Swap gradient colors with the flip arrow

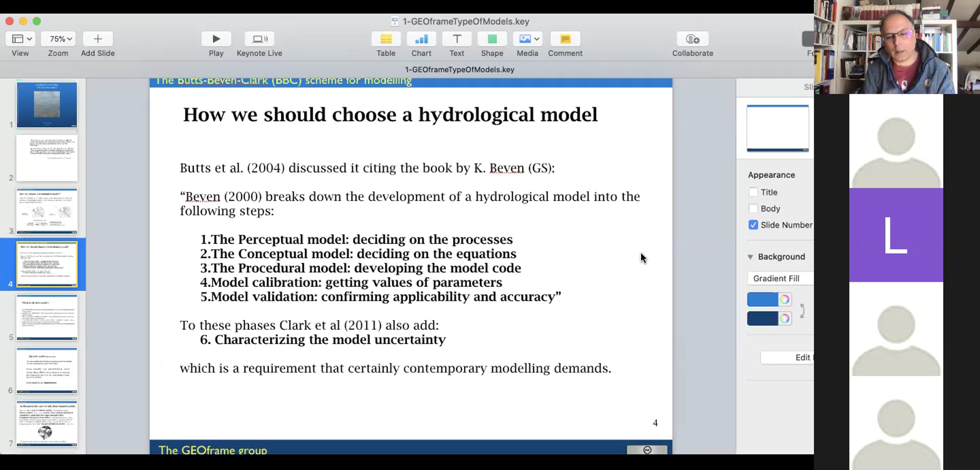(x=802, y=311)
